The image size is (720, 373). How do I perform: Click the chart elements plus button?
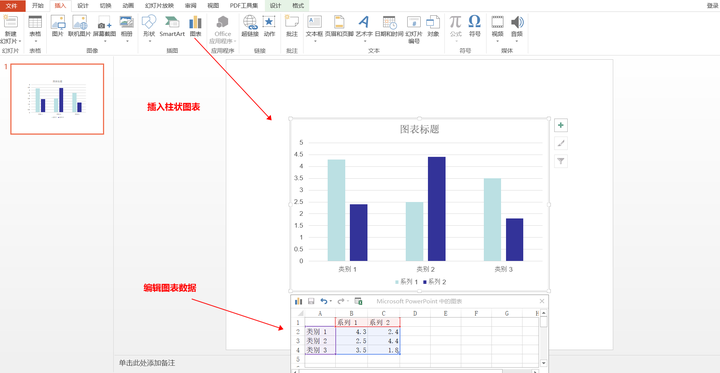(x=561, y=125)
